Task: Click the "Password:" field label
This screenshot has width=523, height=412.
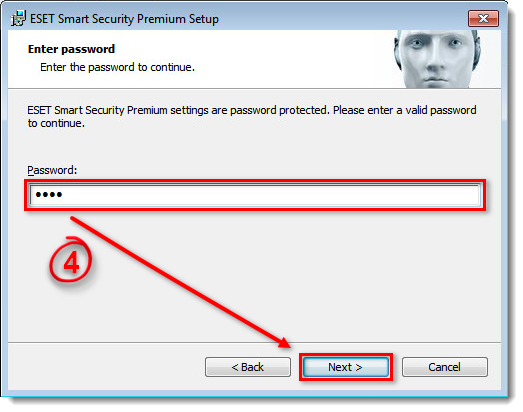Action: click(52, 170)
